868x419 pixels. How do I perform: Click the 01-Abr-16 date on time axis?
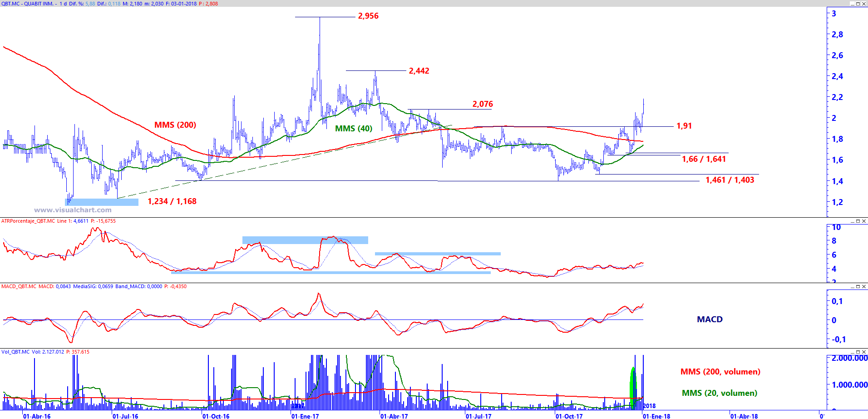[37, 416]
